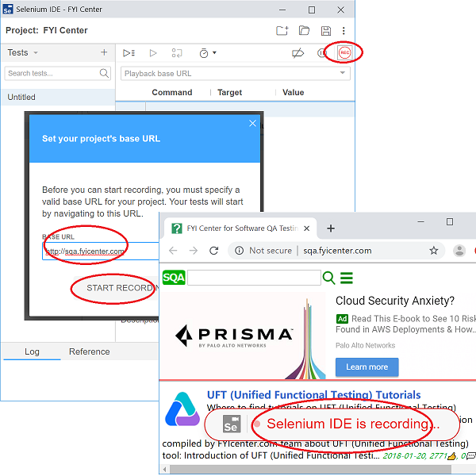The height and width of the screenshot is (476, 476).
Task: Open new browser tab
Action: [331, 228]
